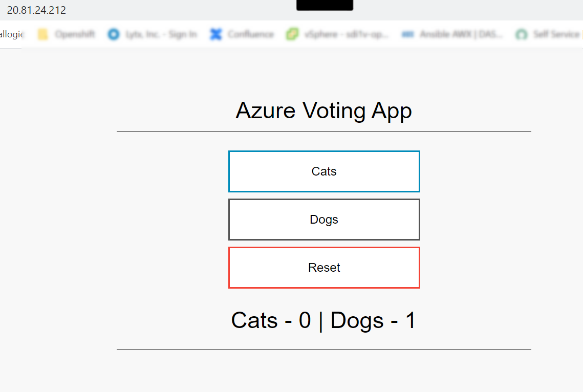Vote for Dogs
This screenshot has height=392, width=583.
click(324, 220)
